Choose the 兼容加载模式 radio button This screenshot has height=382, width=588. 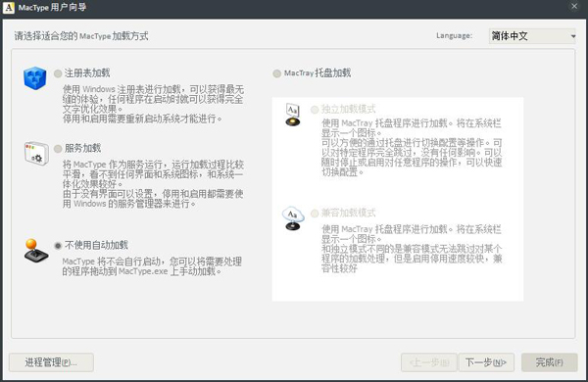pos(315,214)
